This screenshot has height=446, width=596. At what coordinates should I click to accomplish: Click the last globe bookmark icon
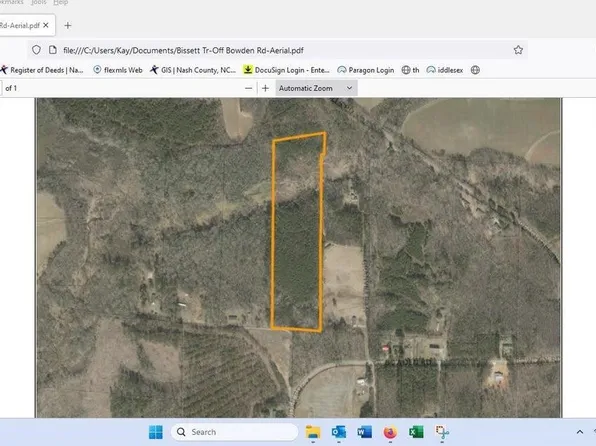pyautogui.click(x=475, y=70)
